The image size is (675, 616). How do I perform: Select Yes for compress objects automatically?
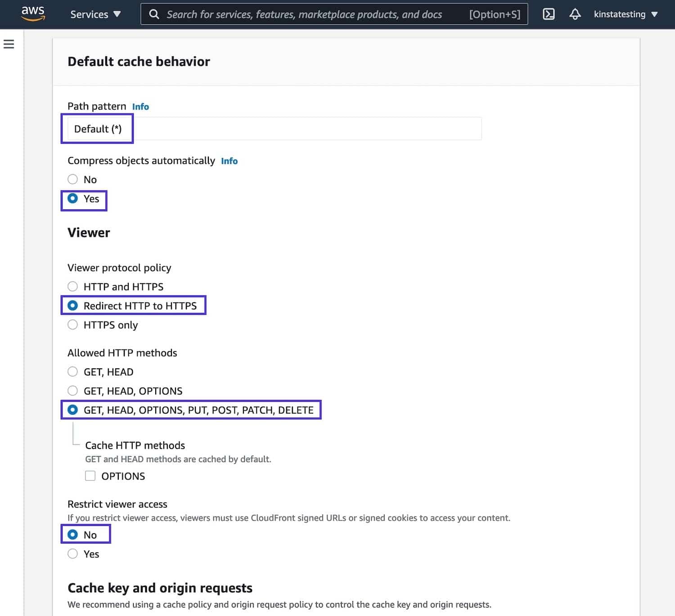click(x=72, y=199)
